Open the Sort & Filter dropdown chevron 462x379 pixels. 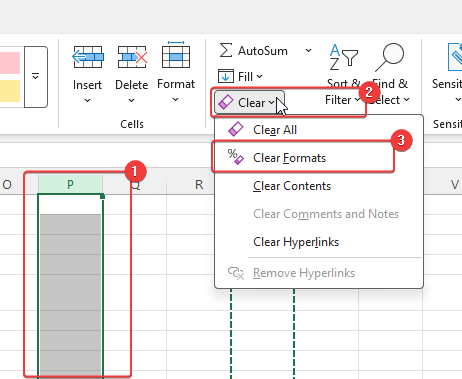357,100
